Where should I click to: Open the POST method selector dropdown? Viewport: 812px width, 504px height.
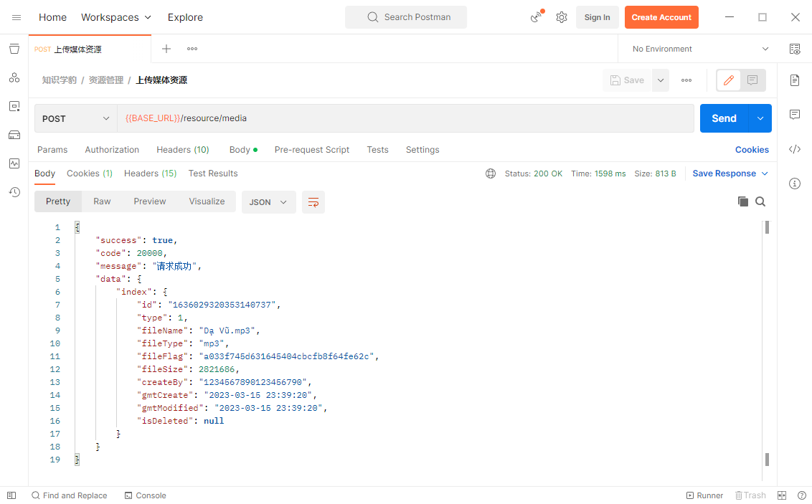click(75, 118)
